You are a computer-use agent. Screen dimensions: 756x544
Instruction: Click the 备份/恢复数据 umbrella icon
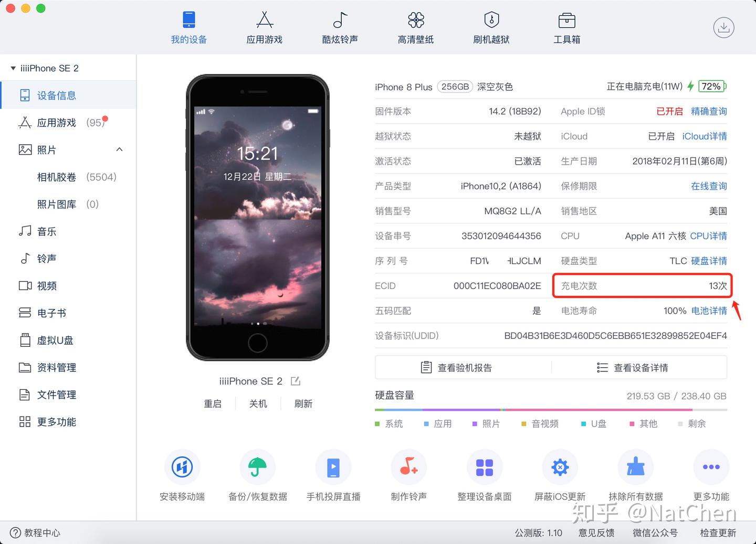coord(258,467)
